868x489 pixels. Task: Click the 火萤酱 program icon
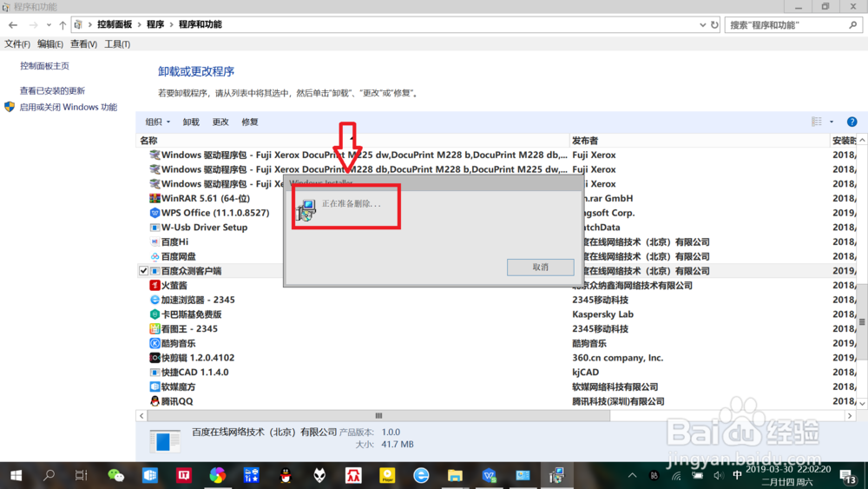(x=155, y=285)
